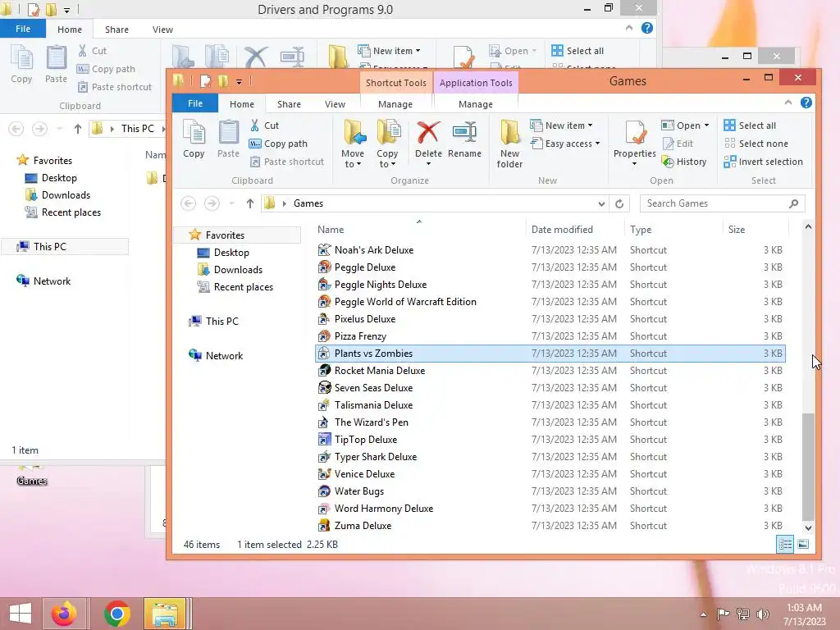The image size is (840, 630).
Task: Open Manage tab under Shortcut Tools
Action: click(395, 104)
